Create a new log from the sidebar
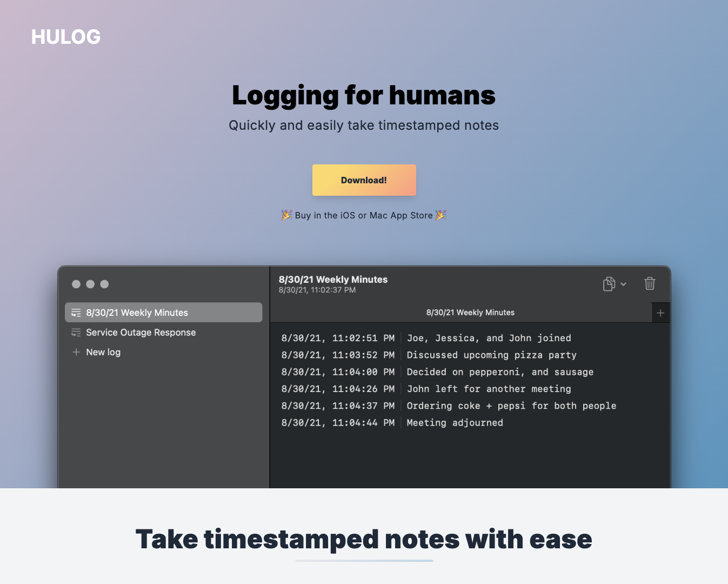This screenshot has height=584, width=728. (x=103, y=352)
